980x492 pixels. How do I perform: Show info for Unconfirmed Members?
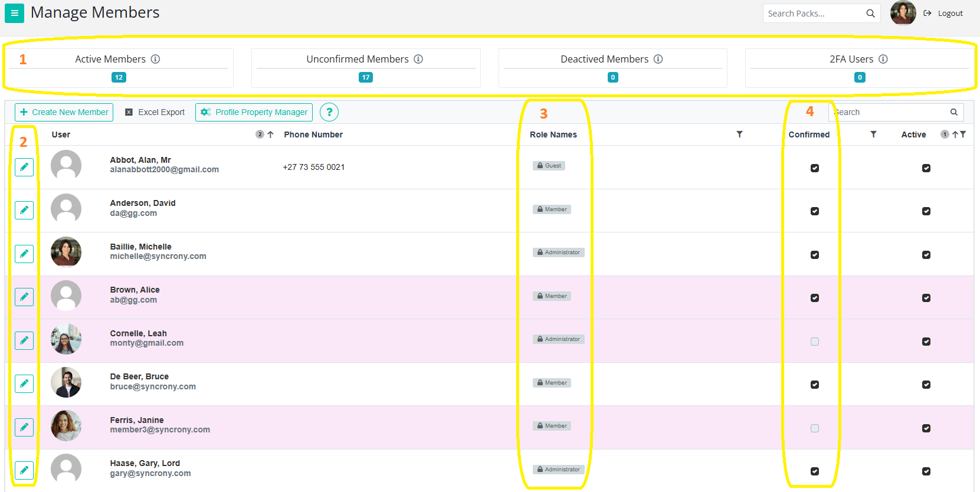[418, 59]
